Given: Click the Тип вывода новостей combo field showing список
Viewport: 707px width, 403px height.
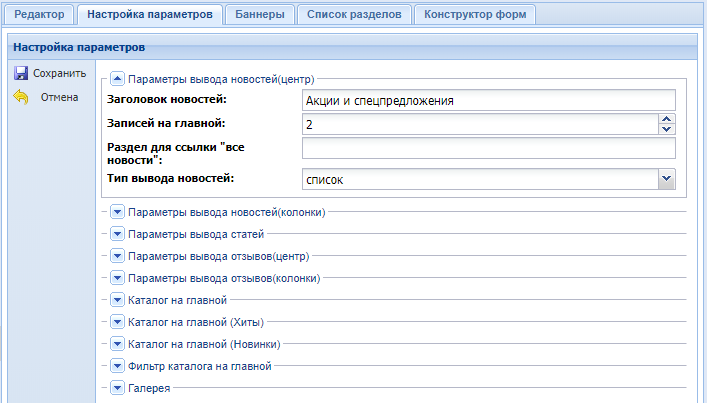Looking at the screenshot, I should tap(480, 179).
